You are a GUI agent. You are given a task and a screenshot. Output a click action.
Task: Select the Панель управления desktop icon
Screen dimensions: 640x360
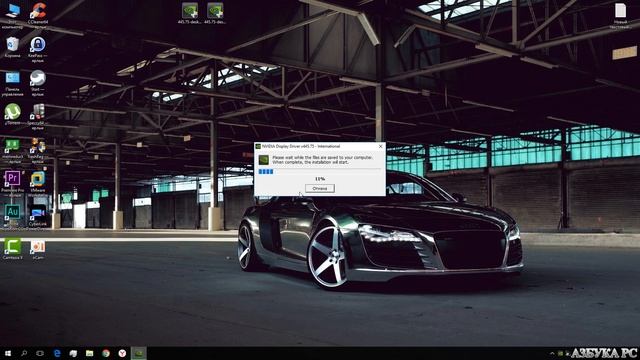pos(13,83)
